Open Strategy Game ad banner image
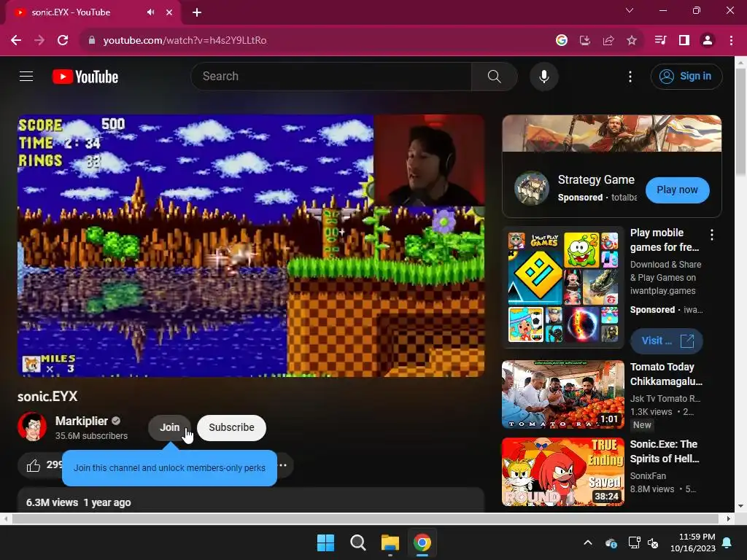This screenshot has height=560, width=747. tap(612, 133)
